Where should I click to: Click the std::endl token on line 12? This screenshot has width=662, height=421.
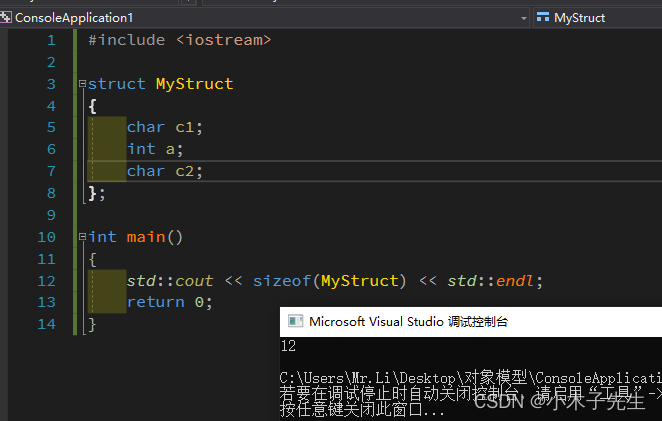point(490,281)
